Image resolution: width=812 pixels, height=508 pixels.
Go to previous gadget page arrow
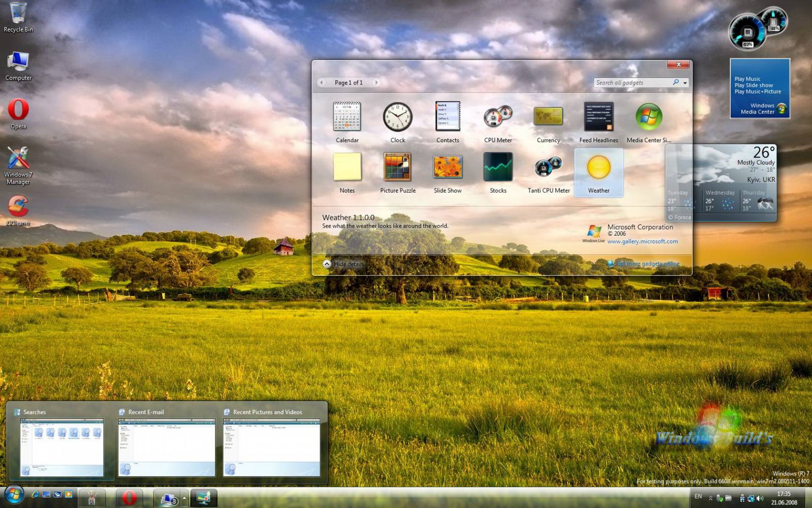(x=322, y=82)
